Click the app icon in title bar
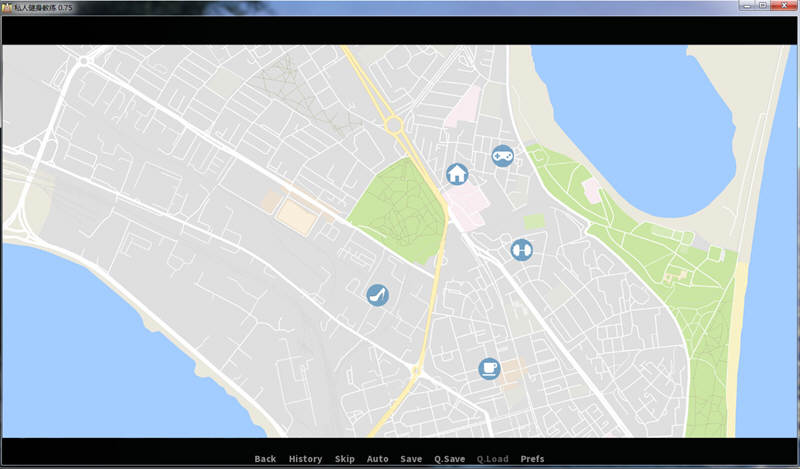 [x=7, y=7]
